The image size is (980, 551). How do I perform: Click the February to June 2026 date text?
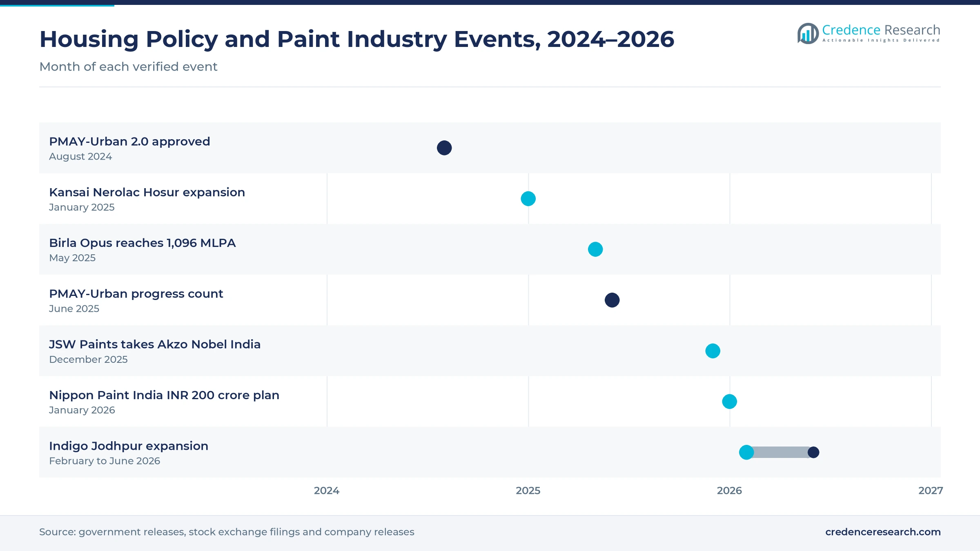click(x=105, y=461)
